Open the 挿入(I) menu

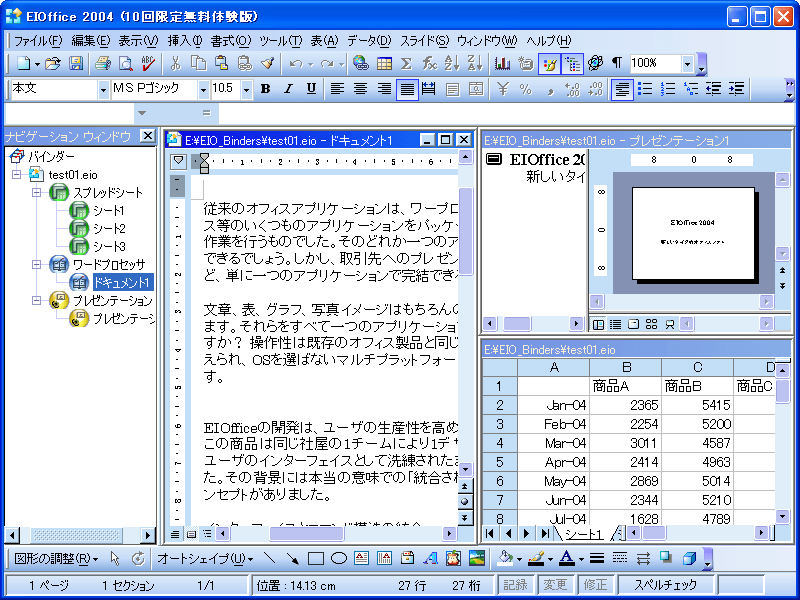pyautogui.click(x=185, y=40)
